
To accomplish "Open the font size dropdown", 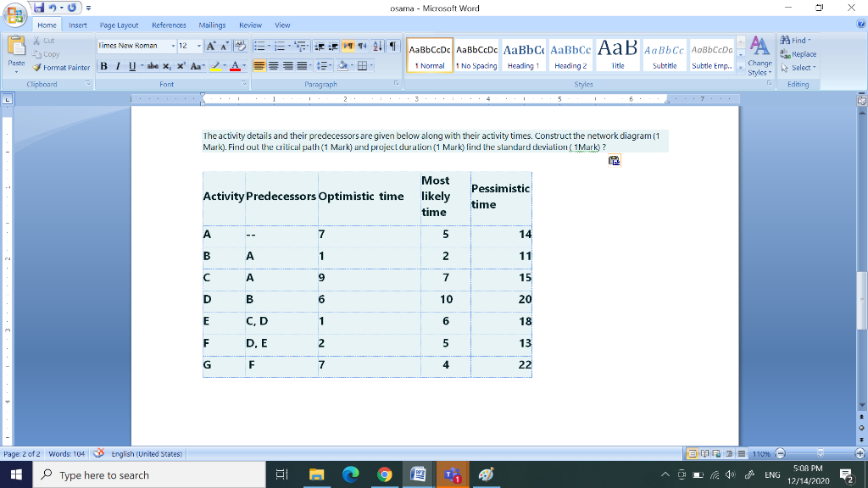I will [x=198, y=46].
